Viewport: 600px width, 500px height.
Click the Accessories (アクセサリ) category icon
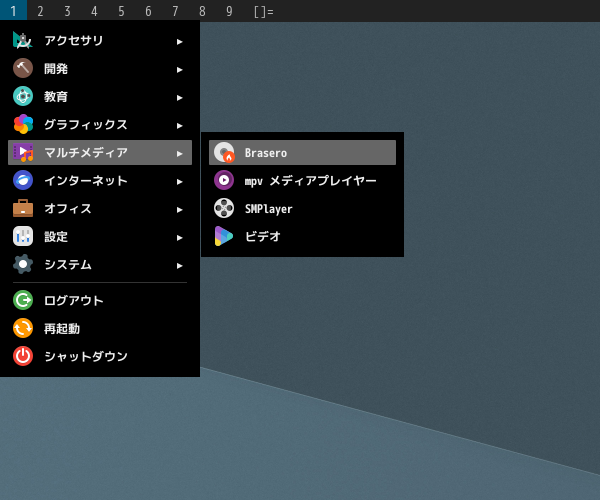[x=23, y=40]
